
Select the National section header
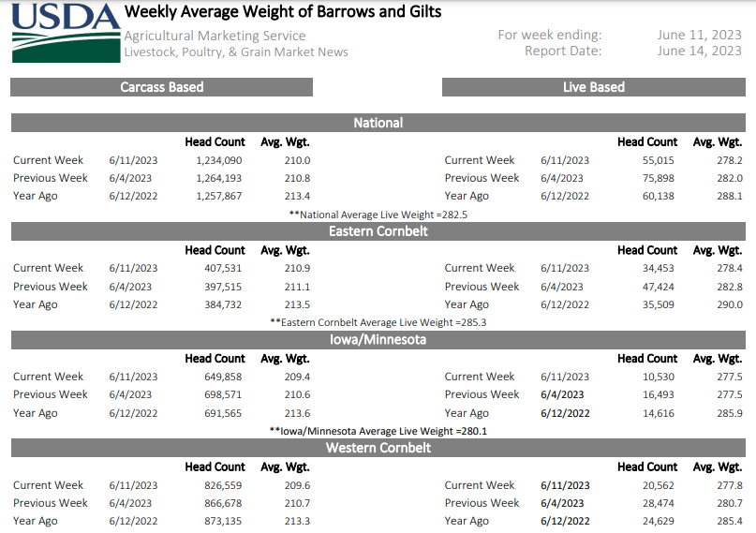pos(378,123)
